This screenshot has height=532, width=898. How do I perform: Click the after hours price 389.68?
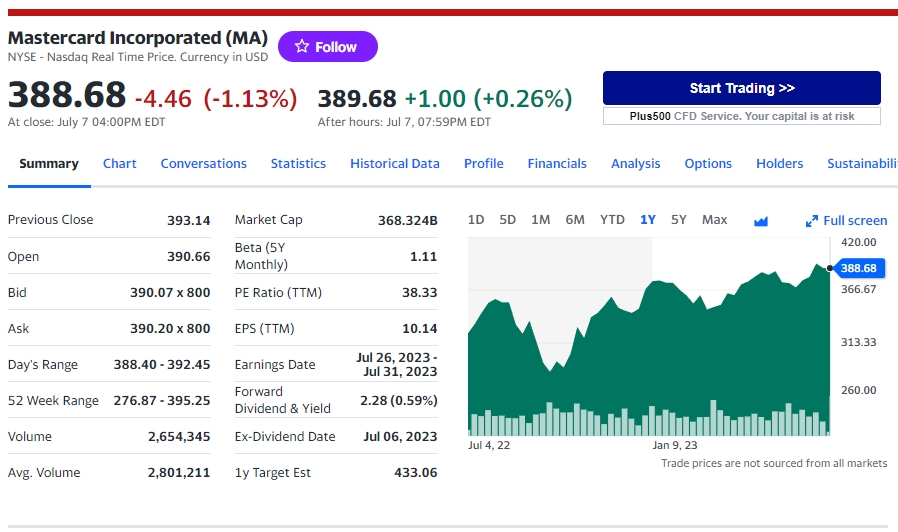(357, 98)
